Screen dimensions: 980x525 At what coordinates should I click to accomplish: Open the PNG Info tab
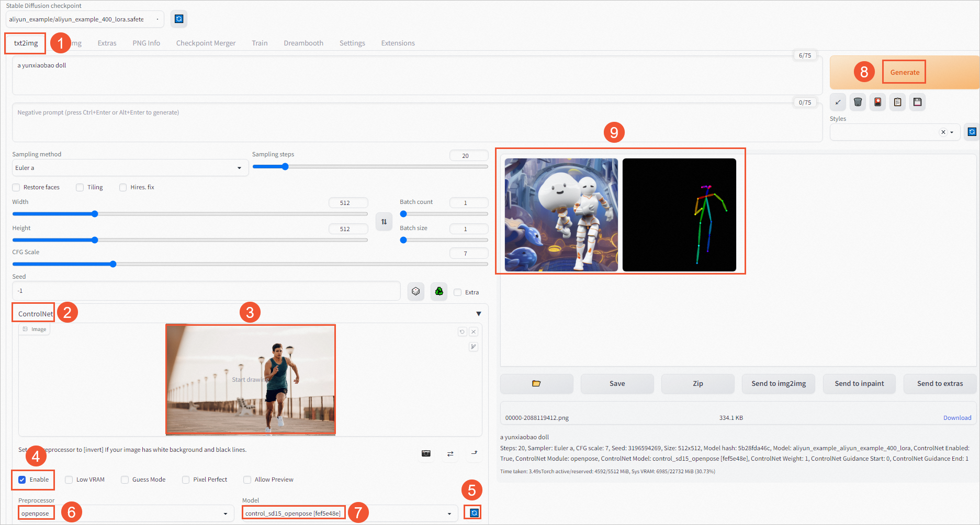[146, 43]
